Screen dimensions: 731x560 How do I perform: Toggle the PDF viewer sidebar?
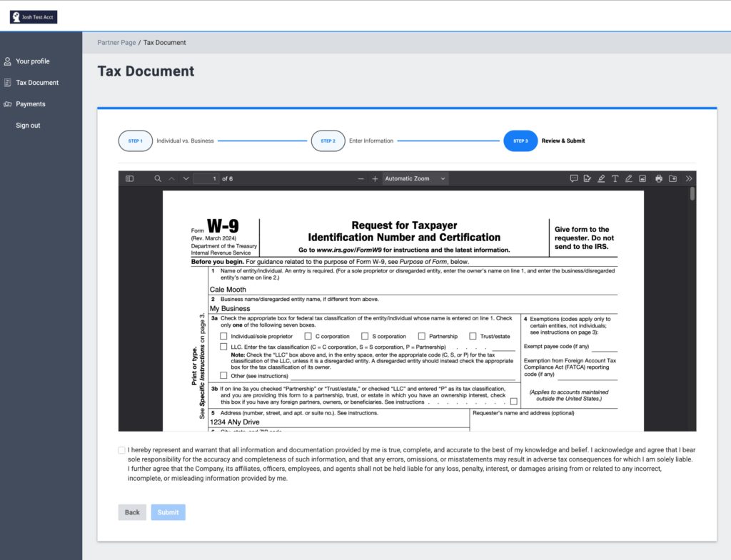(x=130, y=178)
